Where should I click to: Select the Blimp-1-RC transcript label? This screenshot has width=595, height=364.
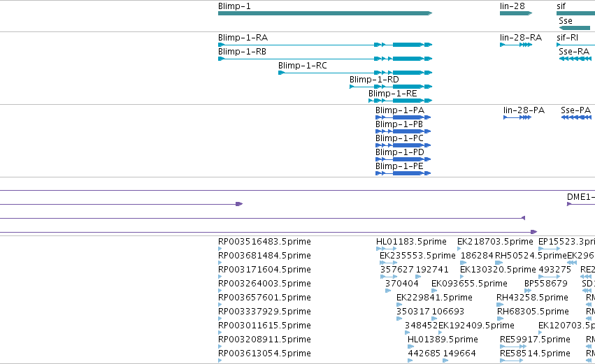click(x=303, y=66)
